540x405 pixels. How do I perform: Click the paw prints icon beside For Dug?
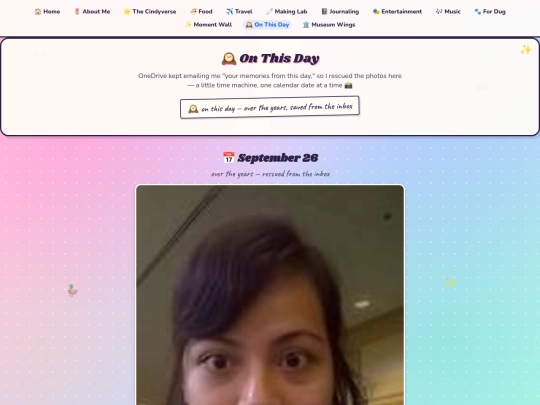[x=478, y=12]
